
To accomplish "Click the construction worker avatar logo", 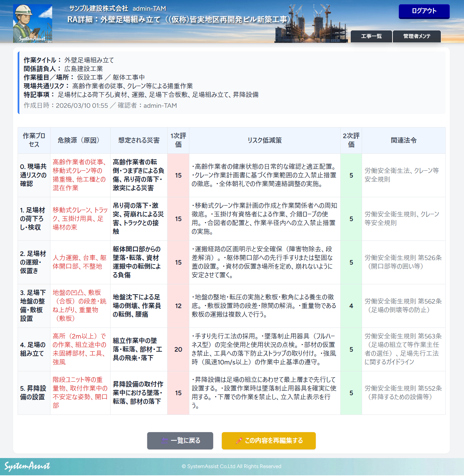I will (x=32, y=23).
